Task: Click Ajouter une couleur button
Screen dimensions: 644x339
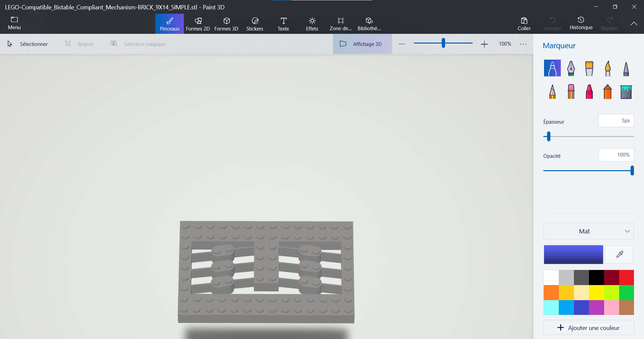Action: 588,328
